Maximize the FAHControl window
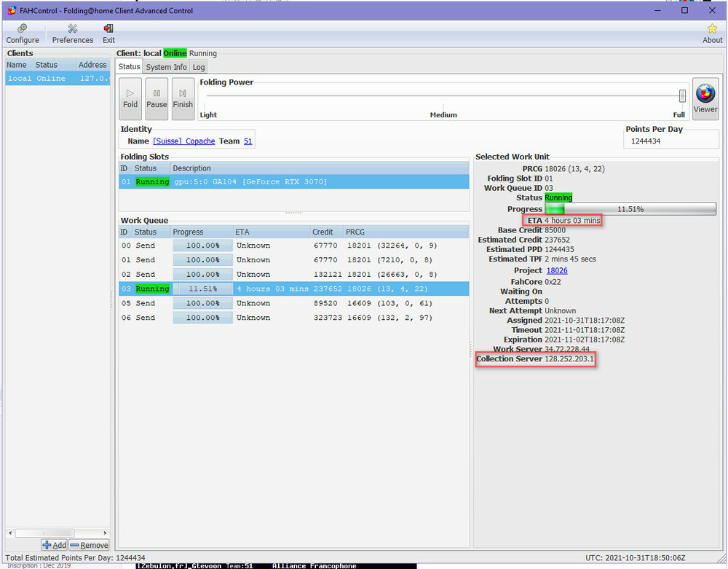 click(684, 10)
